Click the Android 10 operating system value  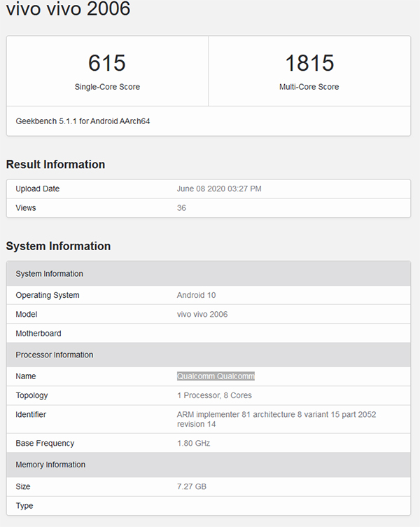click(x=196, y=295)
